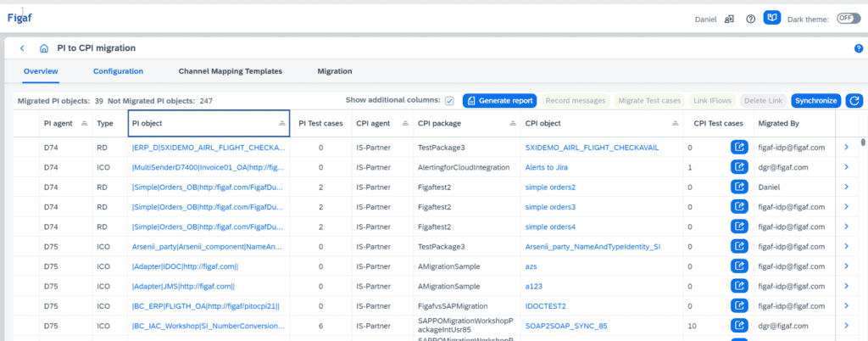Image resolution: width=868 pixels, height=341 pixels.
Task: Open the |Adapter|JMS|http://figaf.com|| PI object
Action: (183, 286)
